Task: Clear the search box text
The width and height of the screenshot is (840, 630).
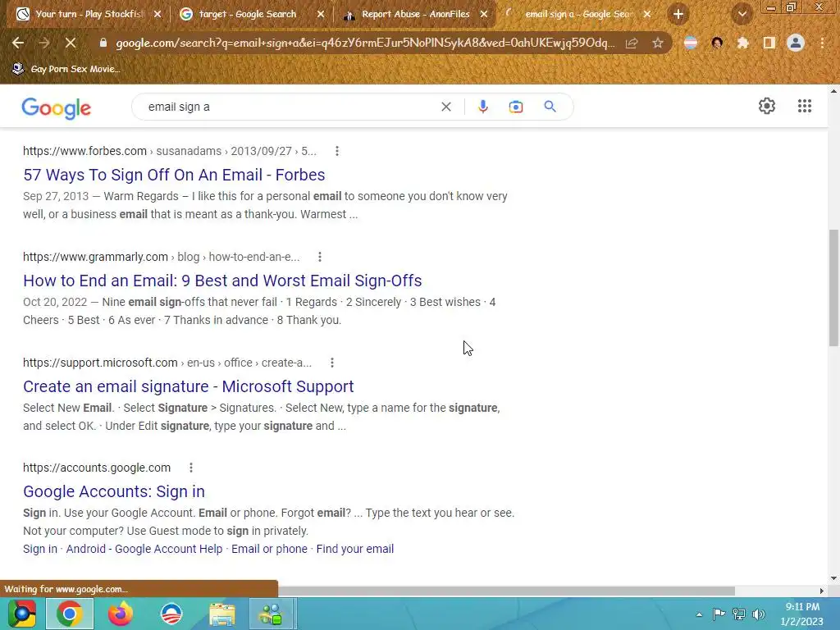Action: coord(445,107)
